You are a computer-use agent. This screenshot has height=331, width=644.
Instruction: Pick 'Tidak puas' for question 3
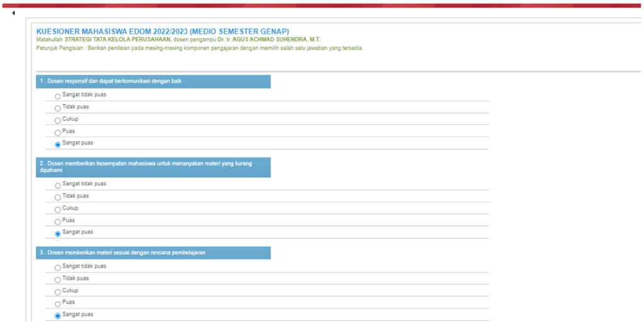coord(58,280)
